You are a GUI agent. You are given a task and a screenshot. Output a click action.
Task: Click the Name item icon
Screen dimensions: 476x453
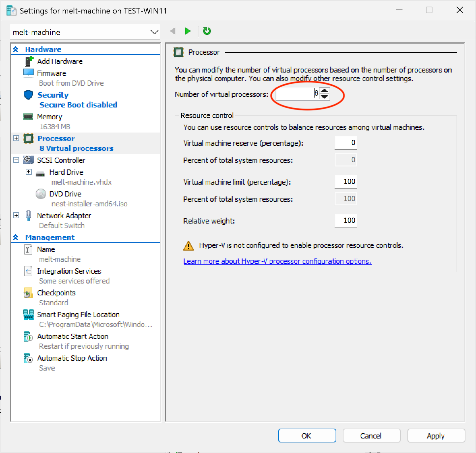coord(28,249)
